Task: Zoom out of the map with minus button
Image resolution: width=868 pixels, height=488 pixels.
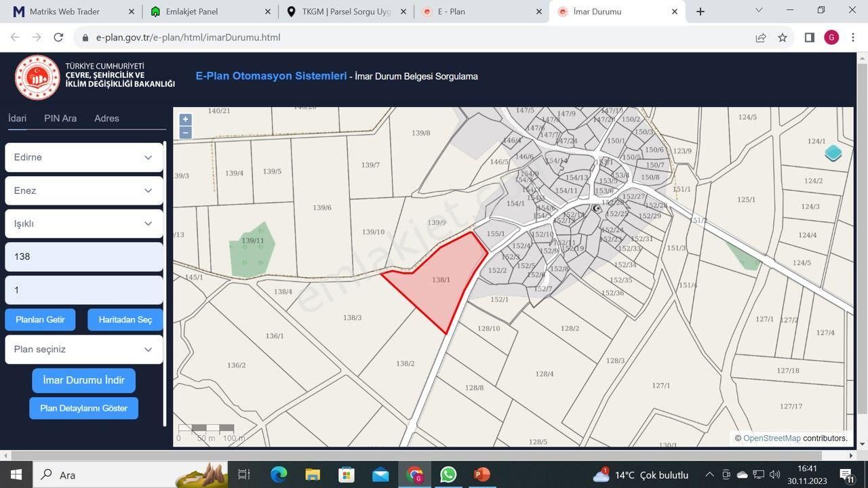Action: 185,133
